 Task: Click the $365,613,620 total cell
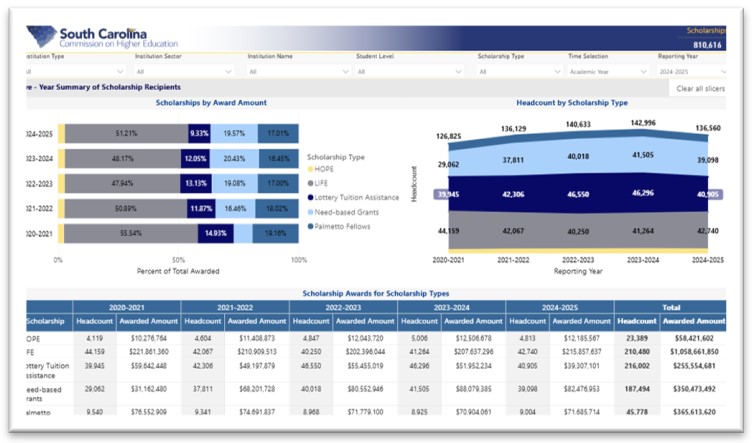(694, 412)
